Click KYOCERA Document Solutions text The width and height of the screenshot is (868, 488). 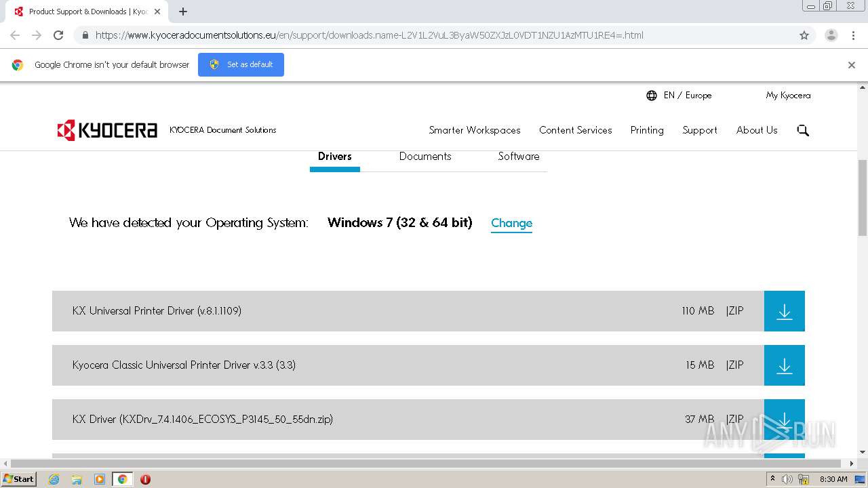point(222,130)
